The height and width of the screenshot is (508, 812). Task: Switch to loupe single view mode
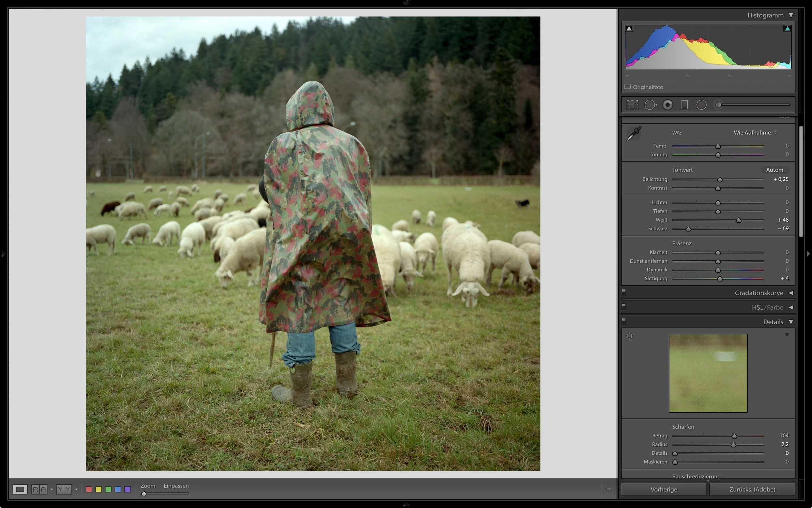tap(20, 489)
